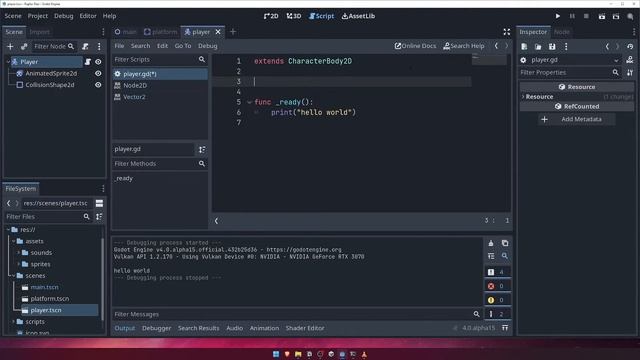Toggle FileSystem split view mode

pos(99,203)
